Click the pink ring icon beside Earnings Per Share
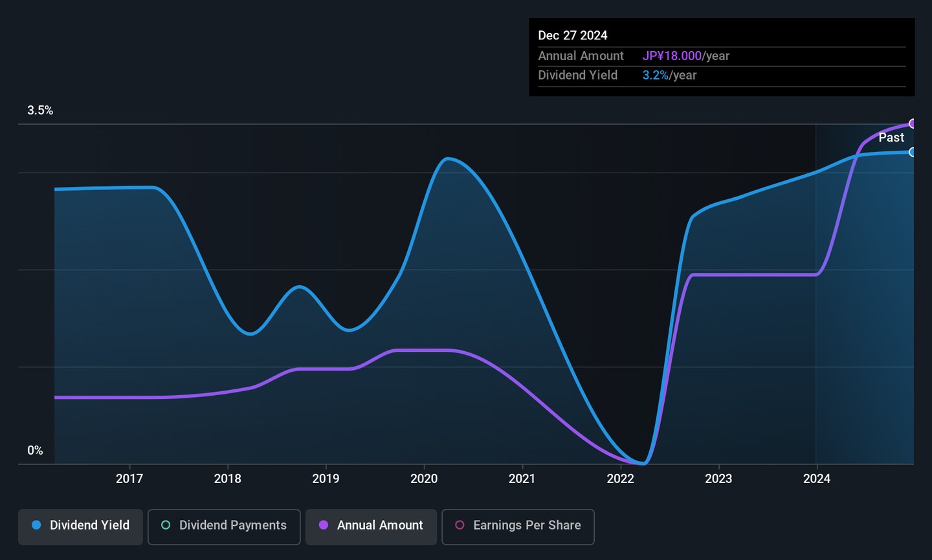This screenshot has height=560, width=932. click(x=460, y=525)
